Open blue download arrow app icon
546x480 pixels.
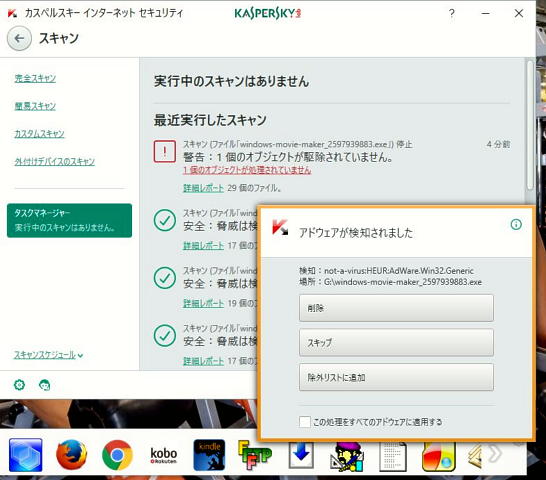(301, 455)
